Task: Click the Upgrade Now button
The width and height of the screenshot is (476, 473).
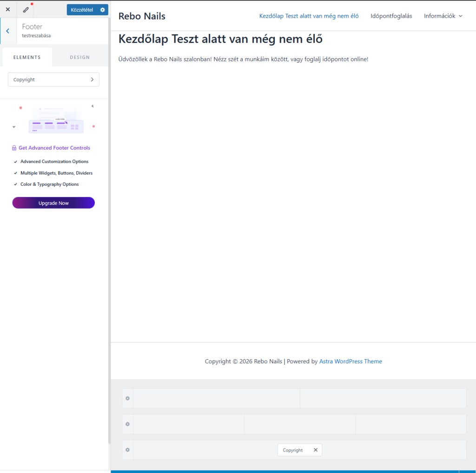Action: (53, 203)
